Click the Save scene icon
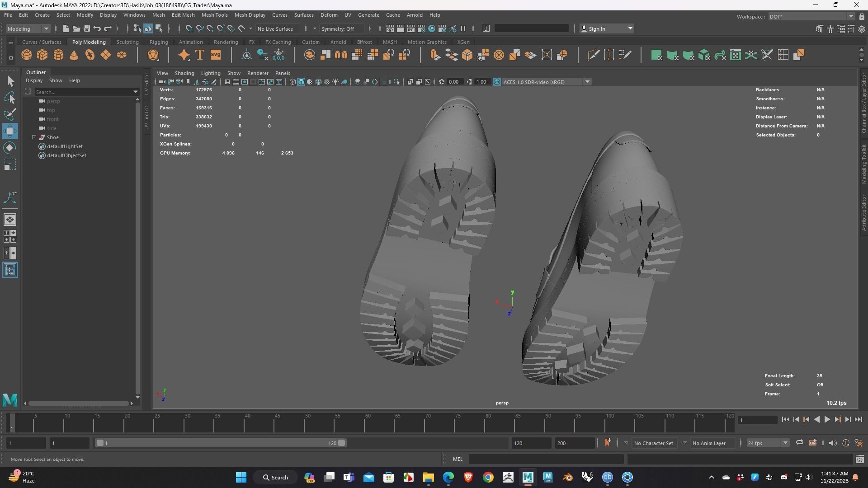Image resolution: width=868 pixels, height=488 pixels. click(86, 28)
